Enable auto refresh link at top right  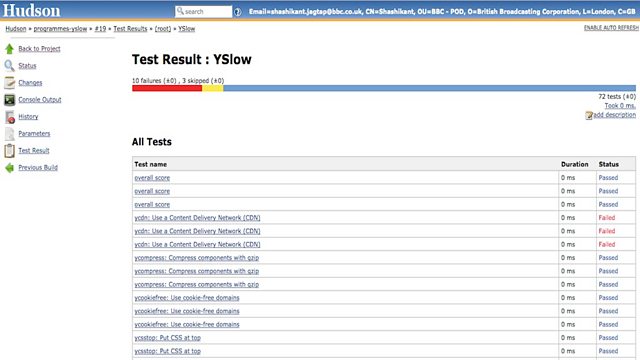[611, 28]
